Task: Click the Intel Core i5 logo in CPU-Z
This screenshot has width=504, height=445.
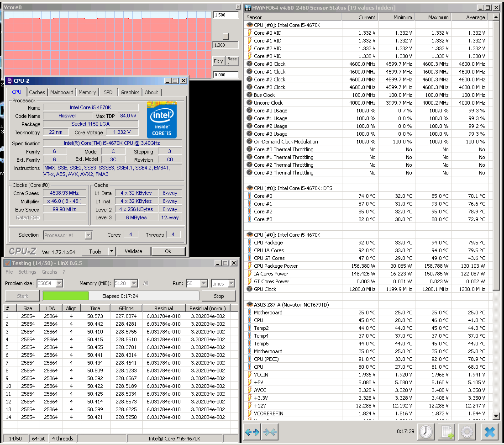Action: click(162, 120)
